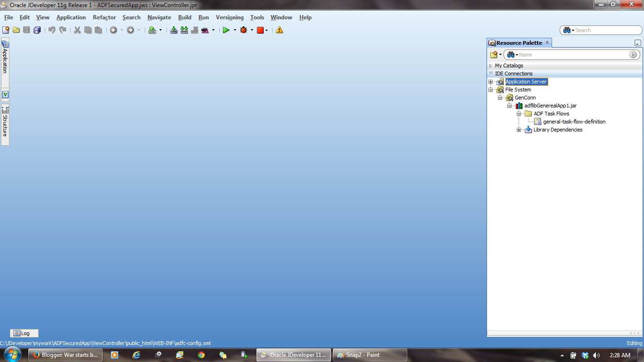Open the File menu
This screenshot has height=362, width=644.
click(x=8, y=17)
